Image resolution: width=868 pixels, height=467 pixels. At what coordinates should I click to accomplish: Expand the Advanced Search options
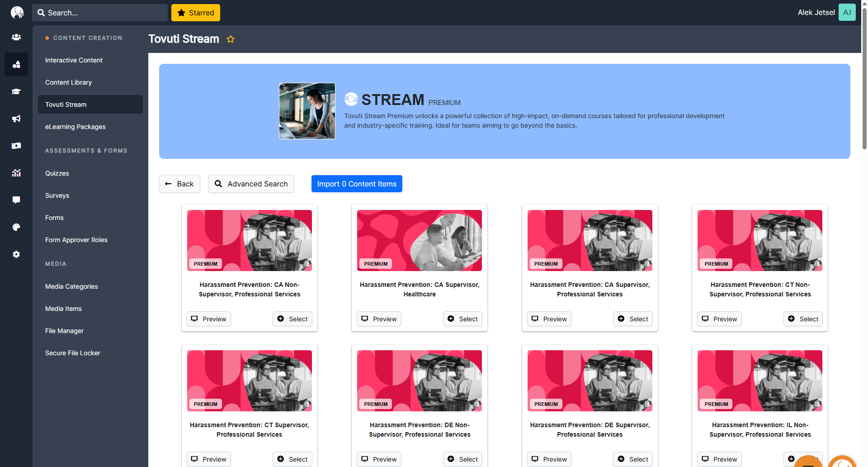coord(251,184)
